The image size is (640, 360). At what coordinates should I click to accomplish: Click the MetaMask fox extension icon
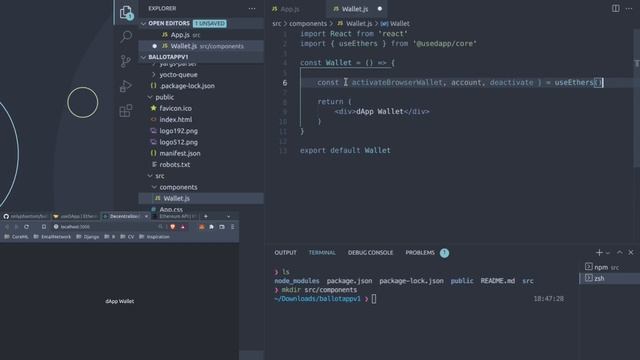[202, 227]
